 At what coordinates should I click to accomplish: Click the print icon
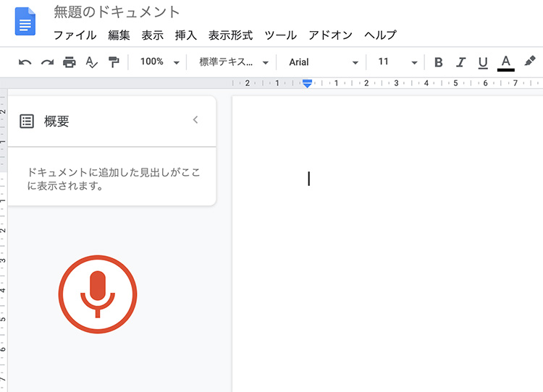click(70, 62)
